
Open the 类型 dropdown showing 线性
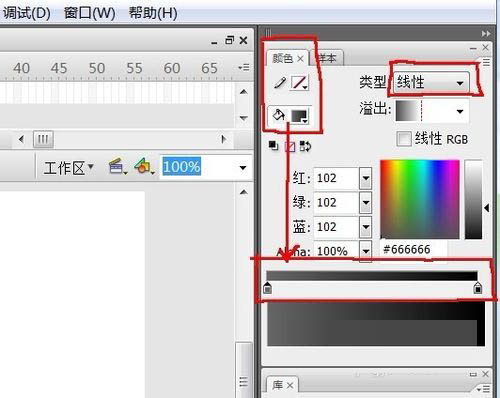[x=431, y=82]
